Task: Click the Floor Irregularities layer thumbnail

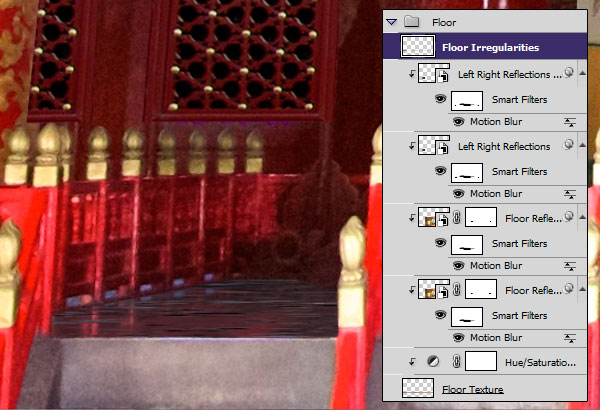Action: point(417,46)
